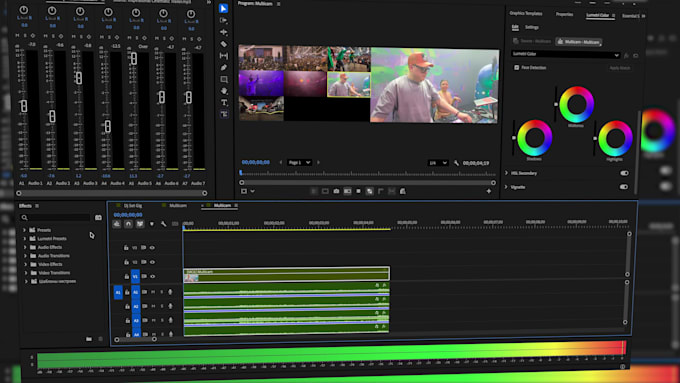Toggle the nest sequences icon in the timeline

pyautogui.click(x=117, y=224)
